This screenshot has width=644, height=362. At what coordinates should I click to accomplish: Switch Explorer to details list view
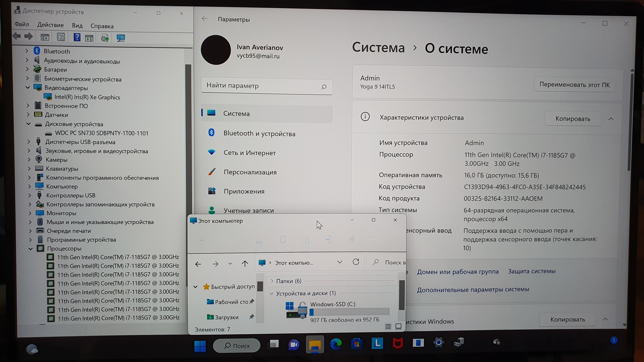pyautogui.click(x=388, y=326)
